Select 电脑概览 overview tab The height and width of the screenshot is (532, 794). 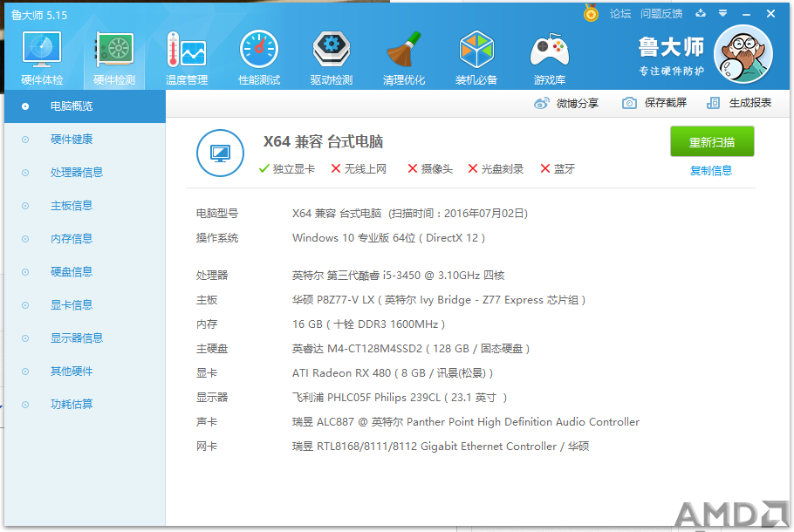[86, 106]
